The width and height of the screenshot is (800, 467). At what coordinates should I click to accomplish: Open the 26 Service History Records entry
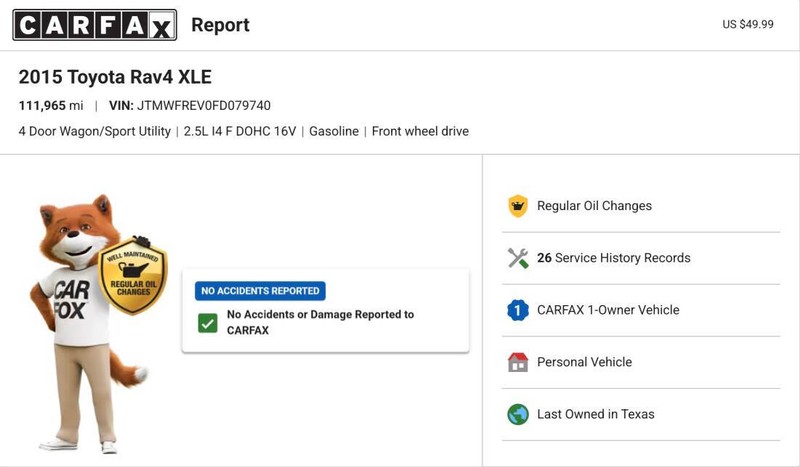click(614, 258)
